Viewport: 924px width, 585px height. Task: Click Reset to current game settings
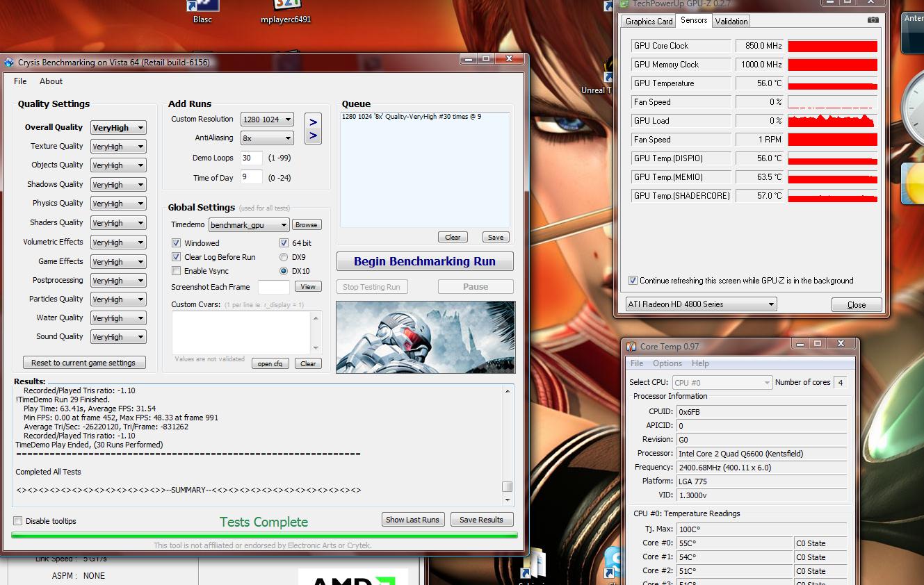coord(83,363)
